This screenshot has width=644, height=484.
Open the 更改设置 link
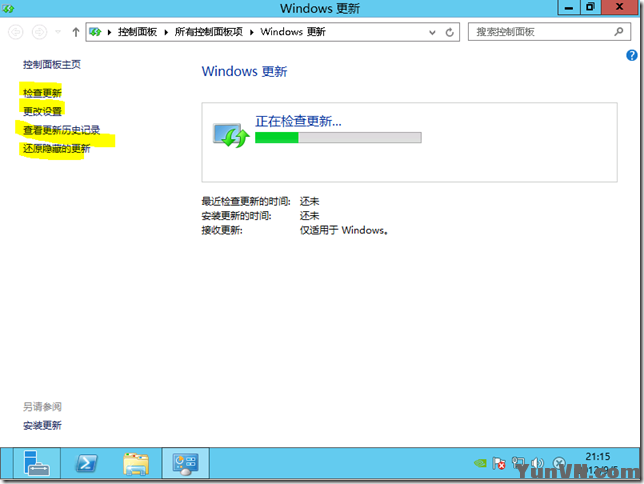[x=42, y=111]
